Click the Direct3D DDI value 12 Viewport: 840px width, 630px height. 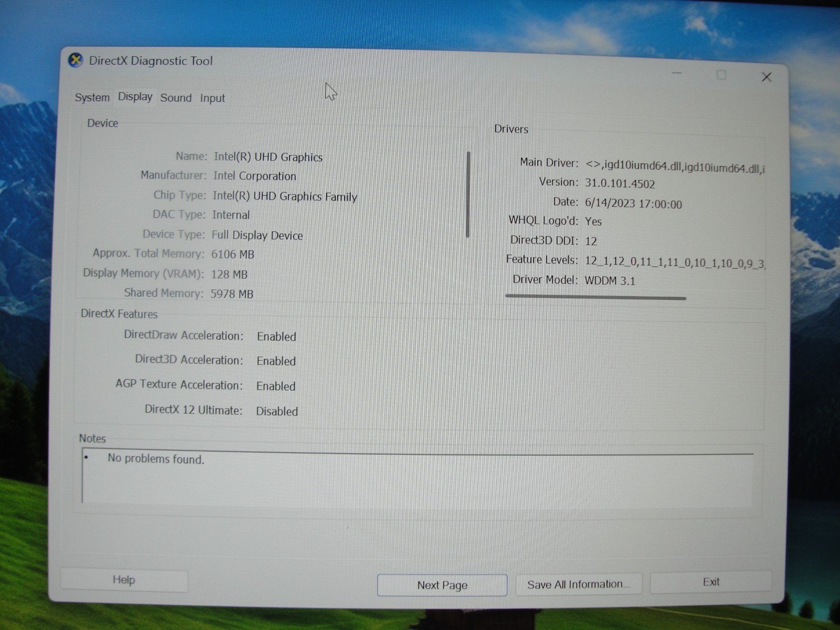pos(591,241)
